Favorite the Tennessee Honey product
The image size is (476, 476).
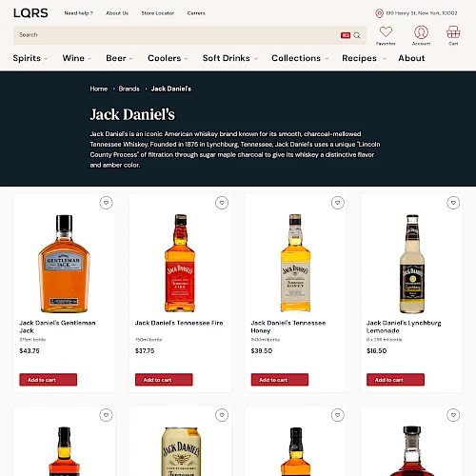point(338,203)
